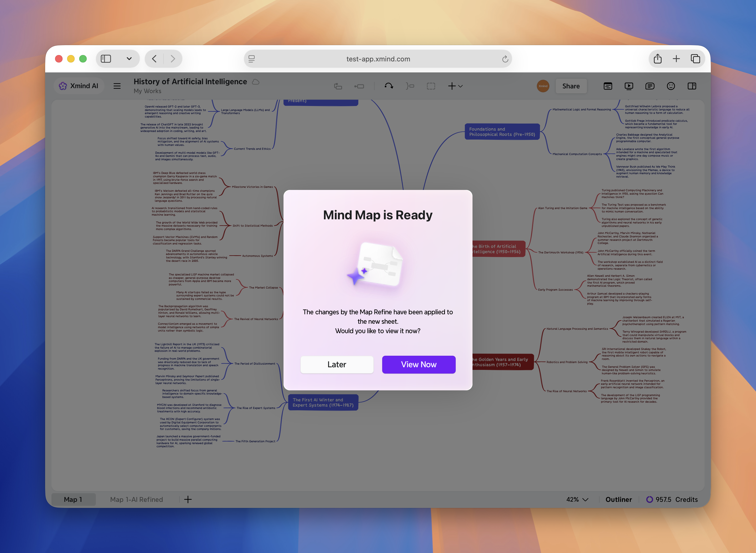Go forward in Safari history

pyautogui.click(x=173, y=59)
